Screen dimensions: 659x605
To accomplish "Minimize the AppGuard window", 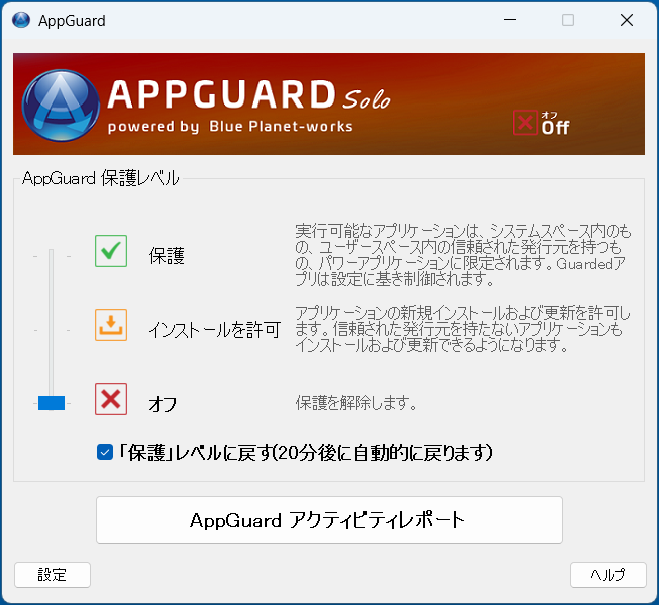I will (x=510, y=20).
